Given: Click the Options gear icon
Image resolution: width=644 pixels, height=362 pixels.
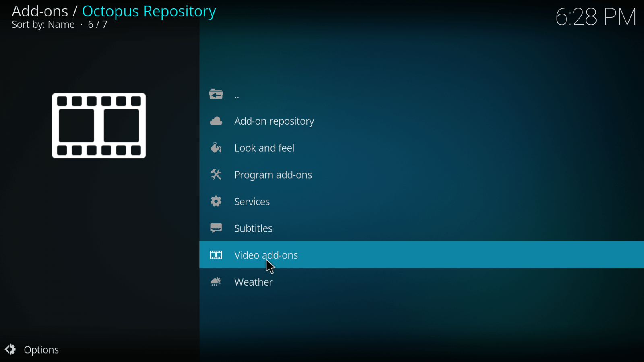Looking at the screenshot, I should pos(10,350).
